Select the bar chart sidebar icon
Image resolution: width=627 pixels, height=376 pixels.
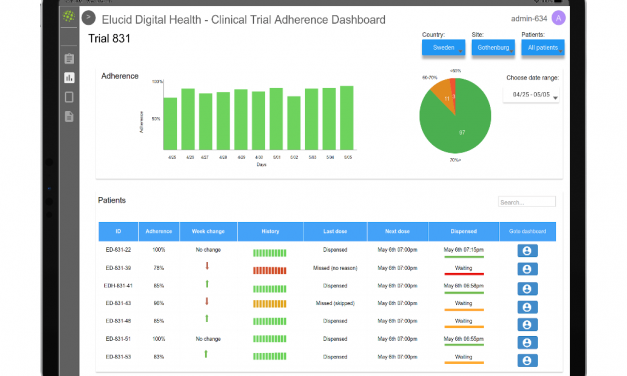[x=69, y=78]
